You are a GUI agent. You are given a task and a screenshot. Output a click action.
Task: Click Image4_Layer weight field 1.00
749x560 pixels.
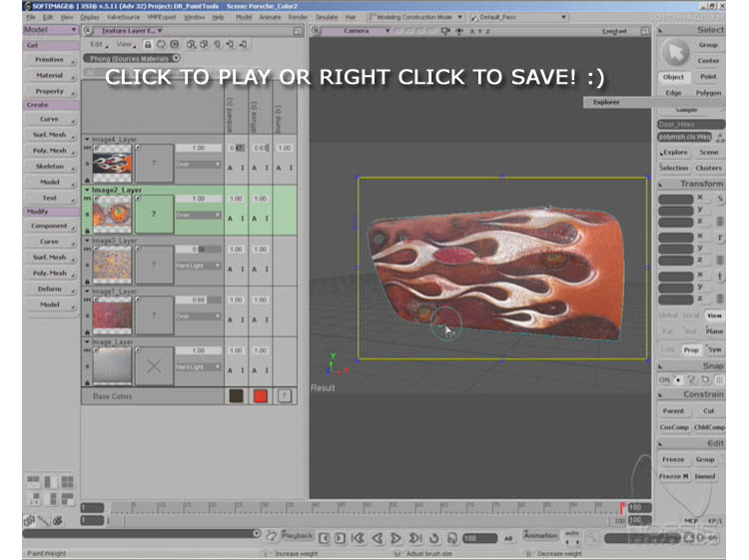[198, 148]
